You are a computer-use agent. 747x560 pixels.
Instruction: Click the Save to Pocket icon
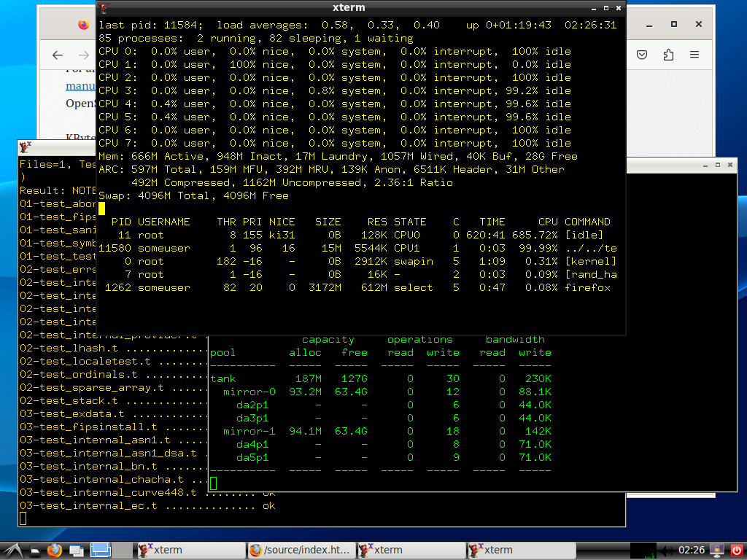(x=642, y=55)
